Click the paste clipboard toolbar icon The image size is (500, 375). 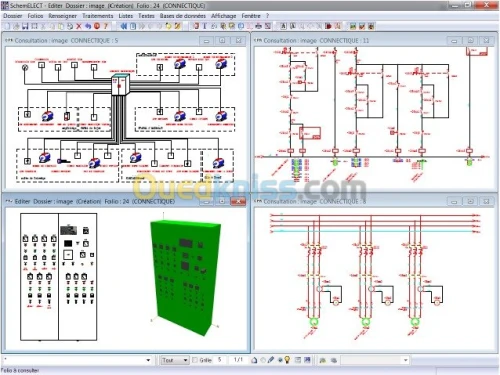[61, 26]
